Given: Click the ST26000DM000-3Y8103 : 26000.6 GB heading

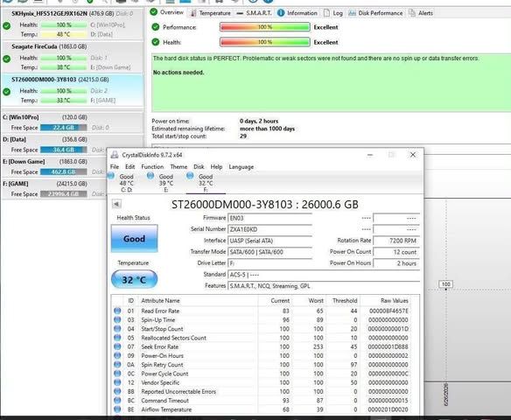Looking at the screenshot, I should pyautogui.click(x=265, y=204).
